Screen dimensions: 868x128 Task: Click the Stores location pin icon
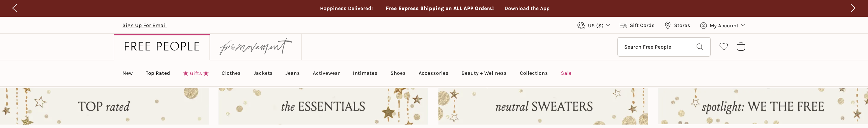click(x=667, y=26)
